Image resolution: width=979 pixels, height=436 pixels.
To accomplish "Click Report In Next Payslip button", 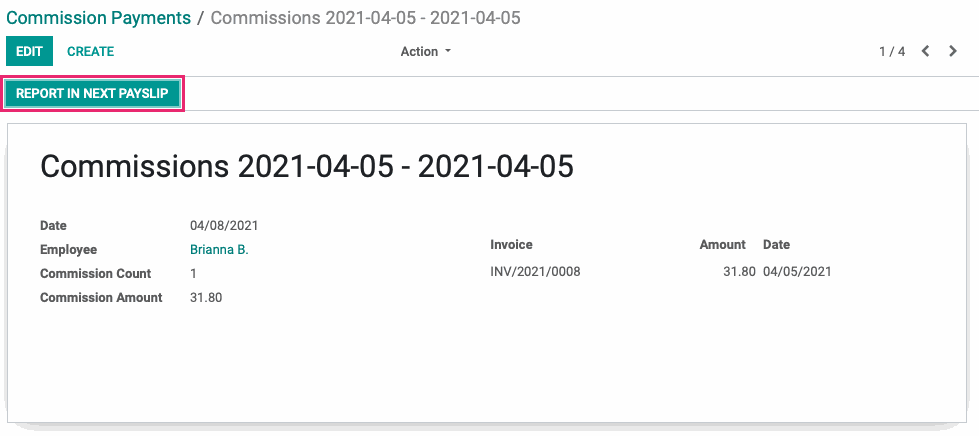I will tap(92, 94).
